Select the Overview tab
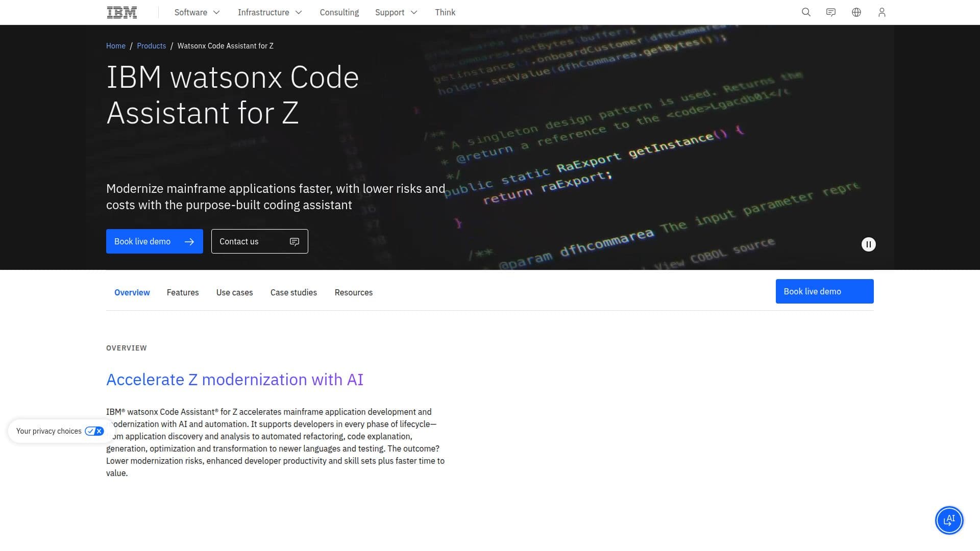Viewport: 980px width, 551px height. [132, 292]
